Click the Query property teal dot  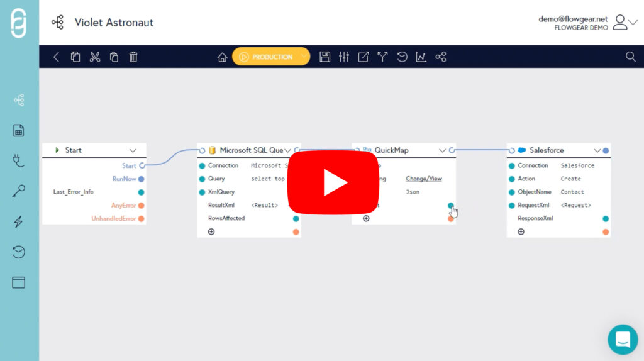tap(202, 179)
